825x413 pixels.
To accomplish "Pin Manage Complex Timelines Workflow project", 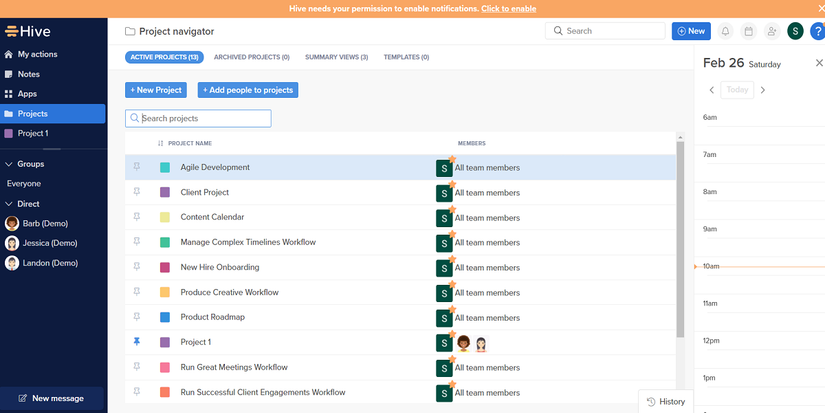I will pos(137,242).
